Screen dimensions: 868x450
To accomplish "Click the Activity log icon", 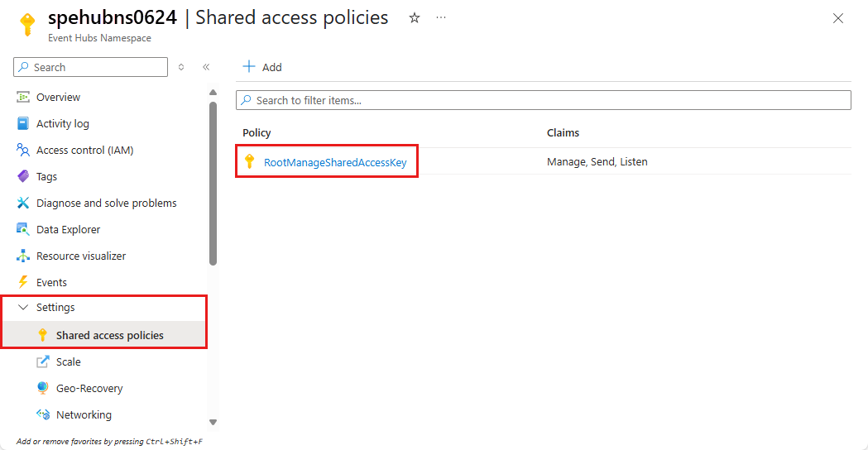I will tap(23, 124).
